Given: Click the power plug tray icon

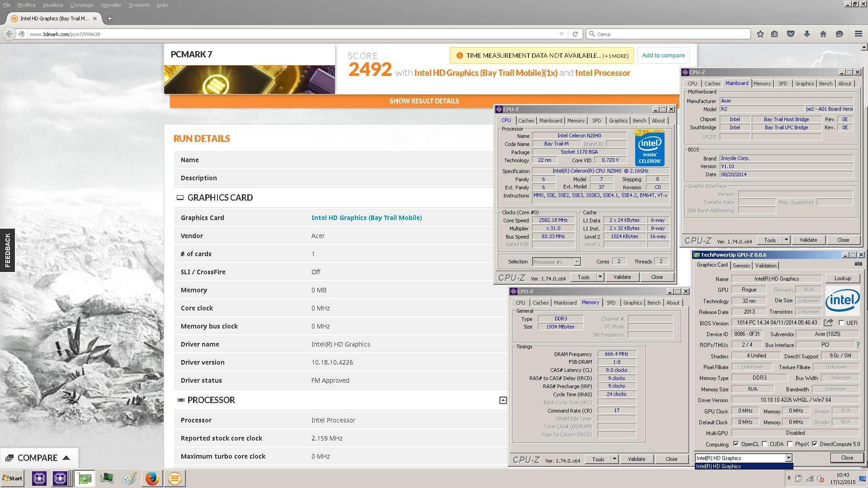Looking at the screenshot, I should (798, 479).
